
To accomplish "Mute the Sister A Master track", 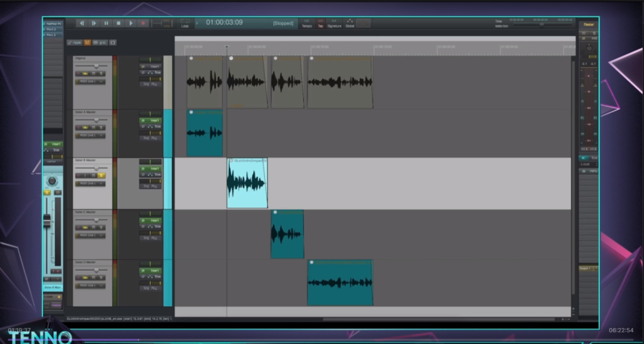I will 94,128.
